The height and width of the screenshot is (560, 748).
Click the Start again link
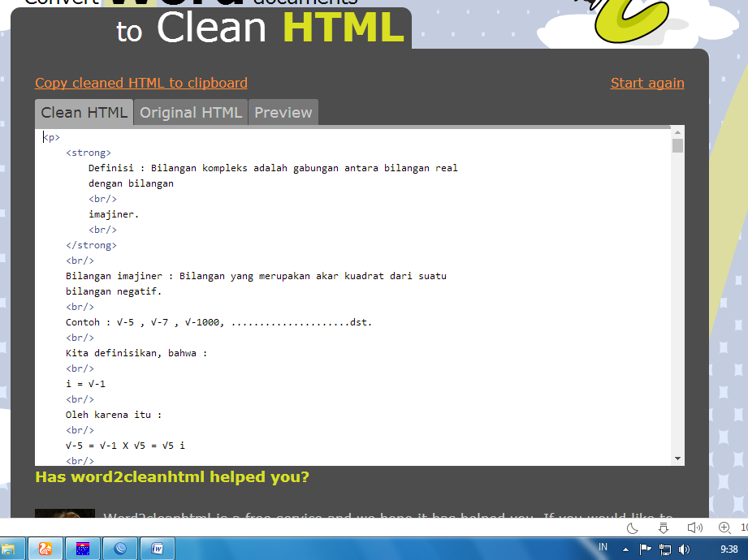647,83
